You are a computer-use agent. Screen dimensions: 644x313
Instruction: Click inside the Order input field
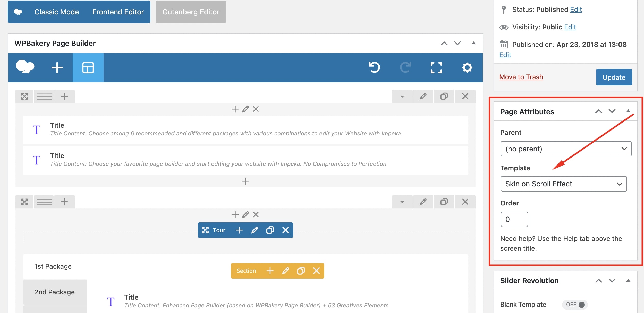click(x=514, y=219)
